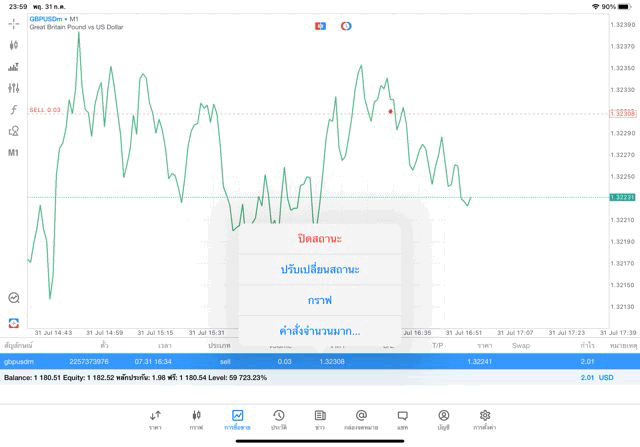Viewport: 640px width, 447px height.
Task: Open the ข่าว news tab
Action: pos(320,419)
